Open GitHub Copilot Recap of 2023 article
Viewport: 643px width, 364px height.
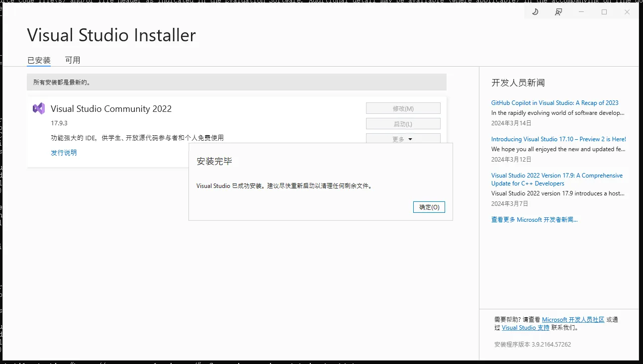click(555, 103)
